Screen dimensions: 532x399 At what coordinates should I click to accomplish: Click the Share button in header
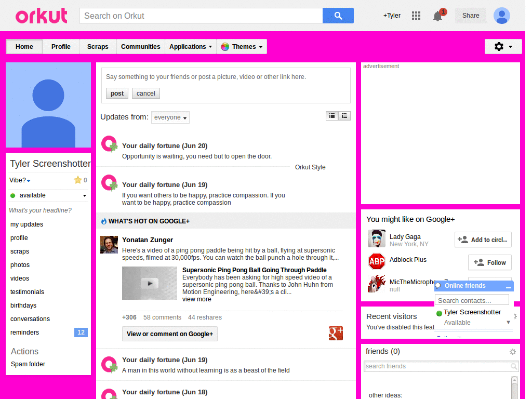coord(471,16)
